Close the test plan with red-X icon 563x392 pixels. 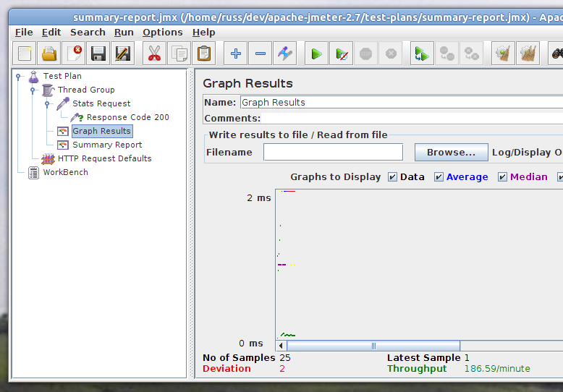point(74,54)
